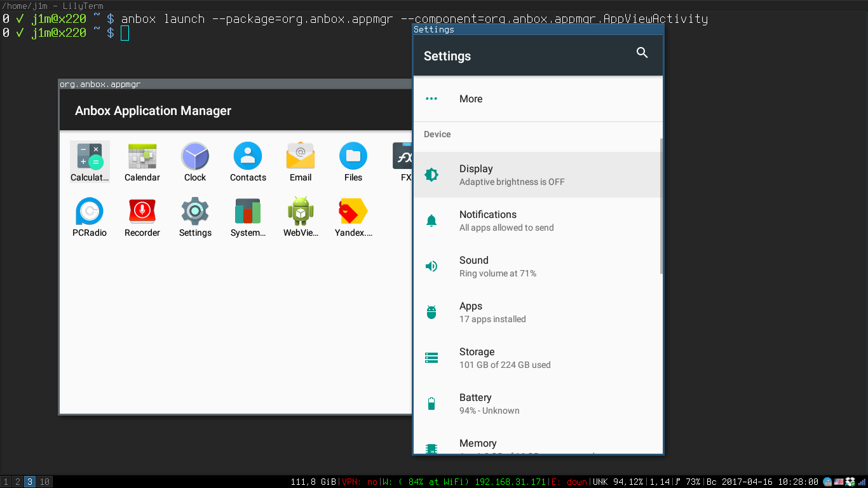Click the Sound speaker icon

click(431, 266)
